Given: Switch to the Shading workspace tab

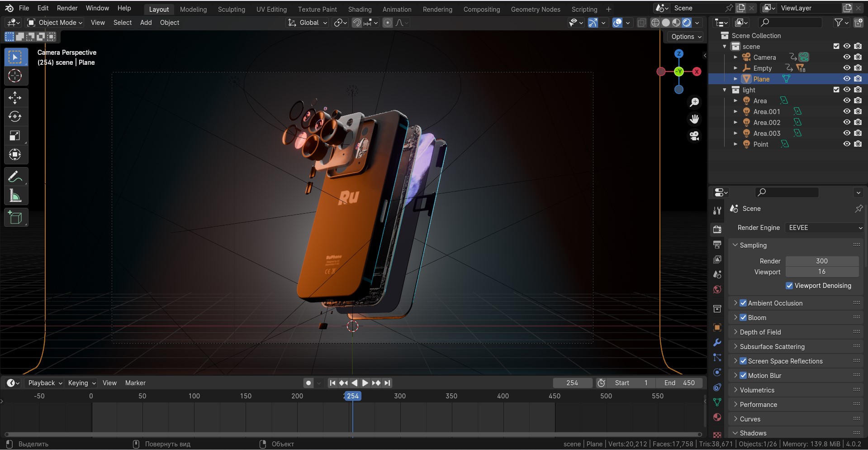Looking at the screenshot, I should [x=360, y=9].
